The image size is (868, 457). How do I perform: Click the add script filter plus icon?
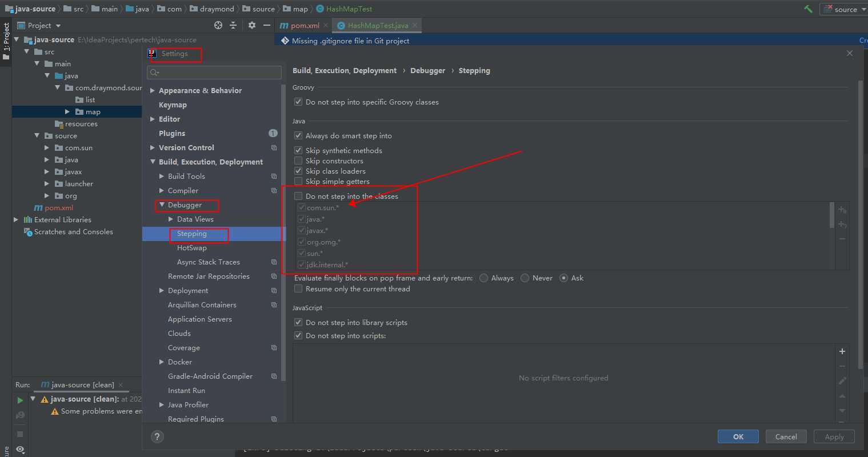[842, 351]
